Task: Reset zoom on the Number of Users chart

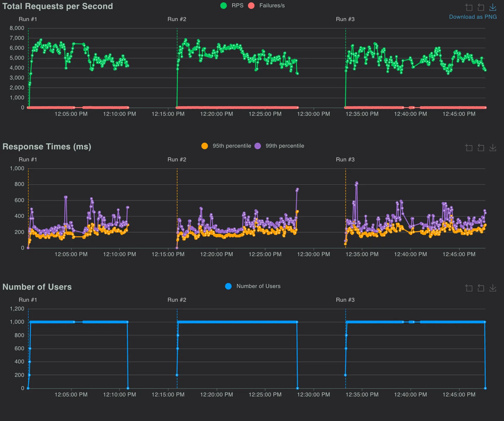Action: pos(481,288)
